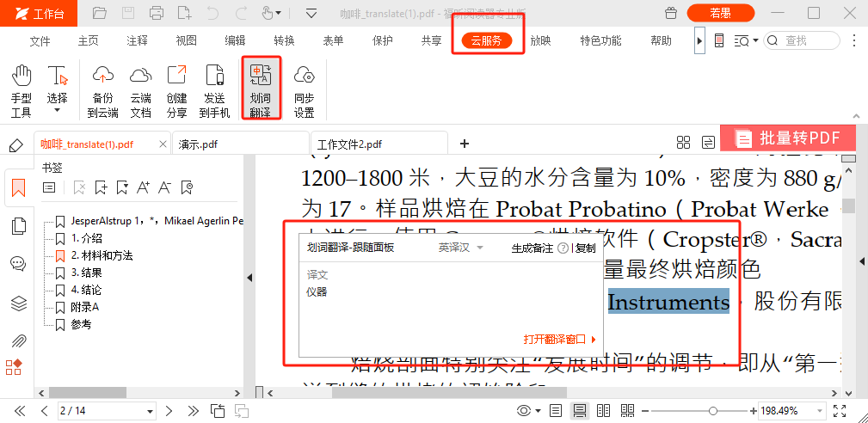Open the Comments panel in sidebar

click(18, 264)
